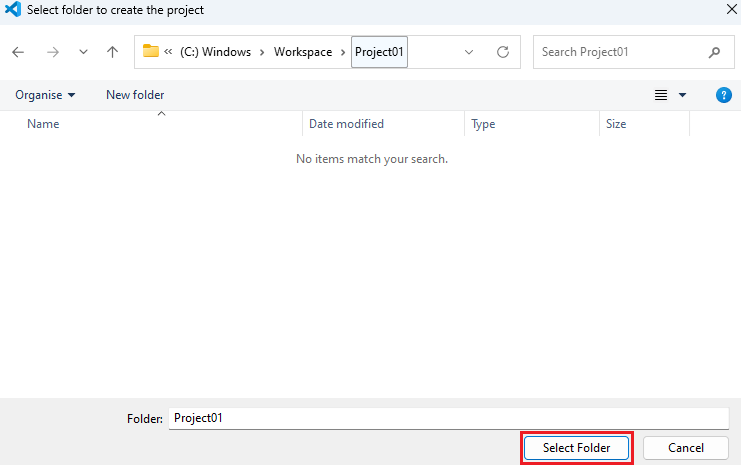Sort by the Date modified column header
Viewport: 741px width, 465px height.
pyautogui.click(x=346, y=124)
